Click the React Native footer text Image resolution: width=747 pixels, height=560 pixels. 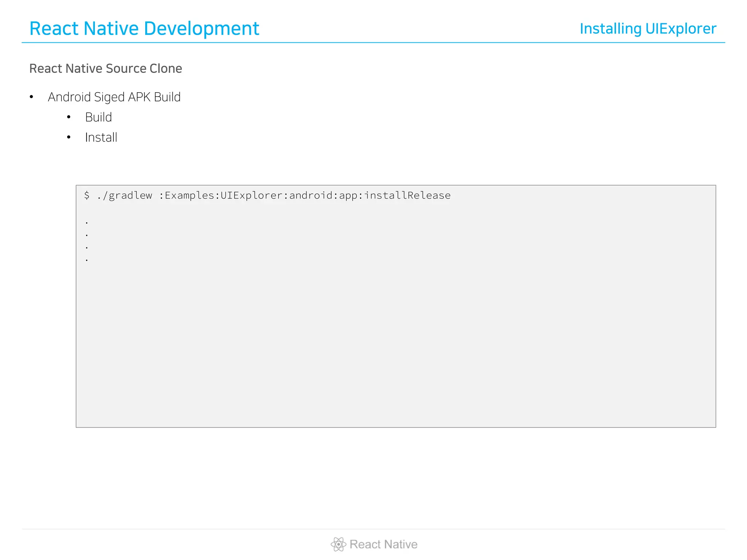click(383, 544)
